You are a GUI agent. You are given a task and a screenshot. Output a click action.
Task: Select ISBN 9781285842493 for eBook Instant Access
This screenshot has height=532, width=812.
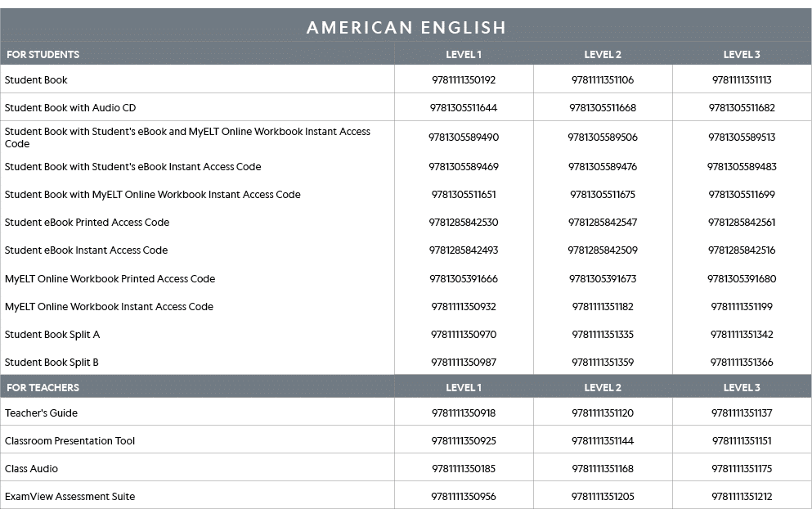point(464,250)
